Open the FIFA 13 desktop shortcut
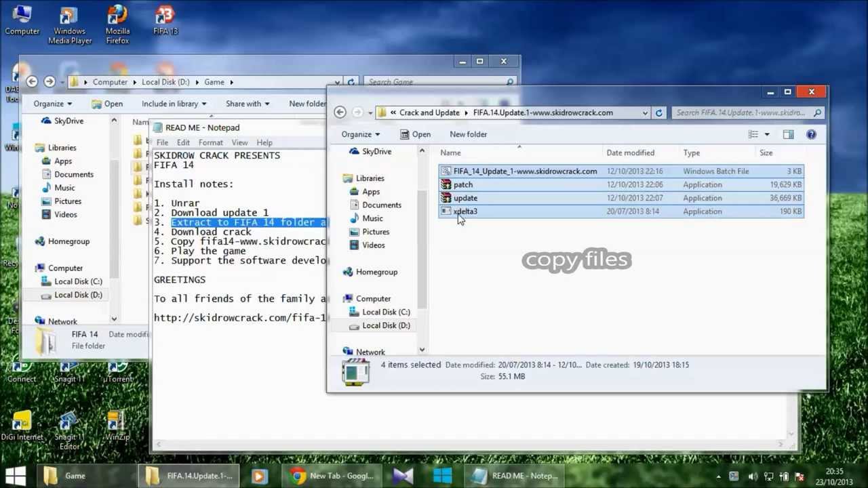The width and height of the screenshot is (868, 488). click(165, 22)
